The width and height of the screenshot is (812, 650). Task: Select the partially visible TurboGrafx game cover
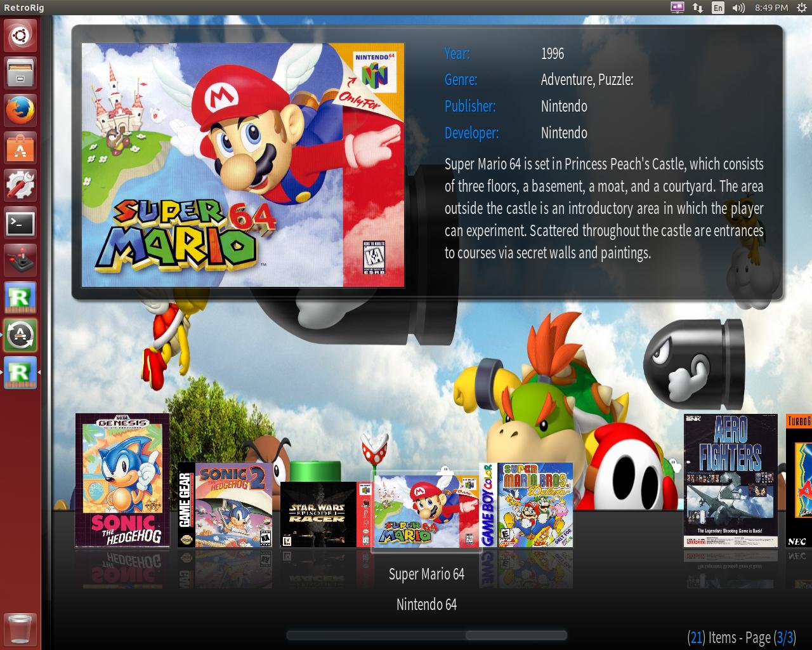click(799, 481)
